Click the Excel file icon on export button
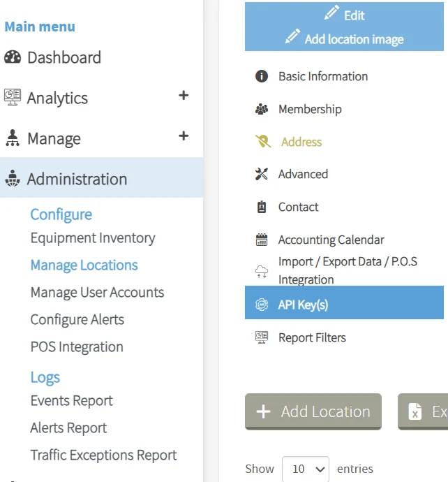The image size is (448, 482). pyautogui.click(x=415, y=411)
